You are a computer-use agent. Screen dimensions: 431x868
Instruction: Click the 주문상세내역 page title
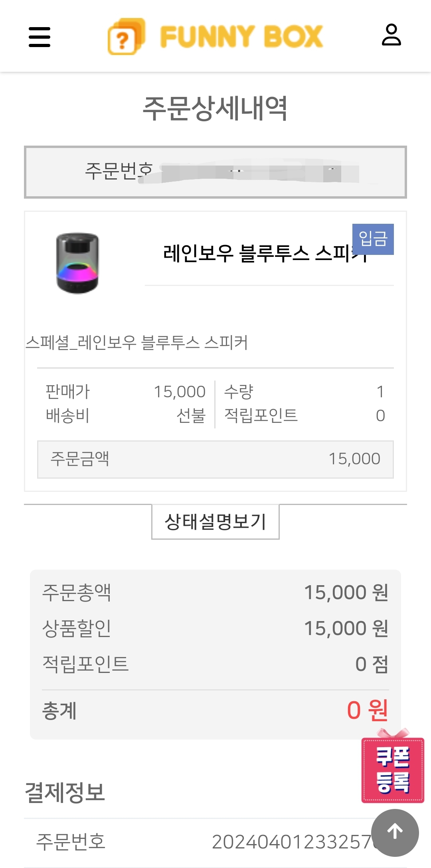215,108
